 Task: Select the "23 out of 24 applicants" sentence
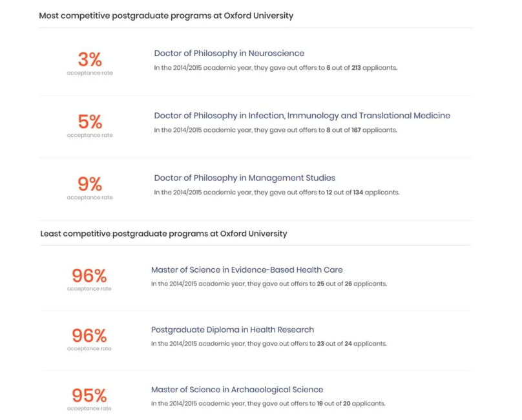click(269, 344)
